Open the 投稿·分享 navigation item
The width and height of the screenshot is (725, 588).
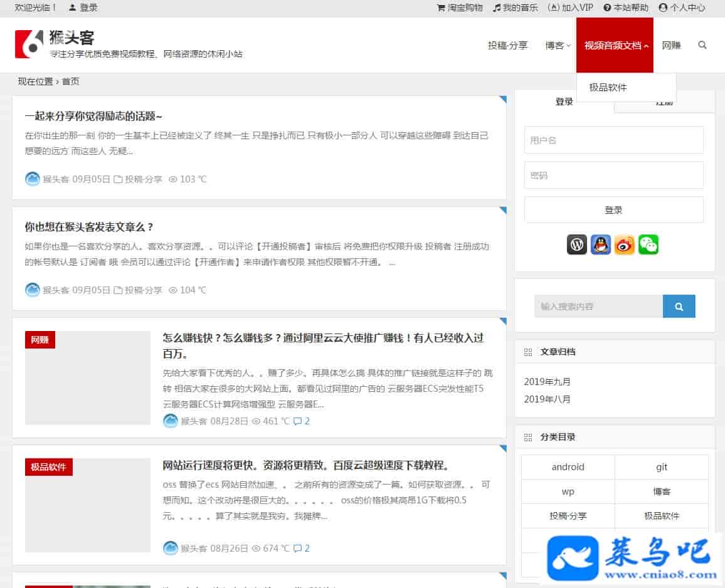tap(508, 45)
